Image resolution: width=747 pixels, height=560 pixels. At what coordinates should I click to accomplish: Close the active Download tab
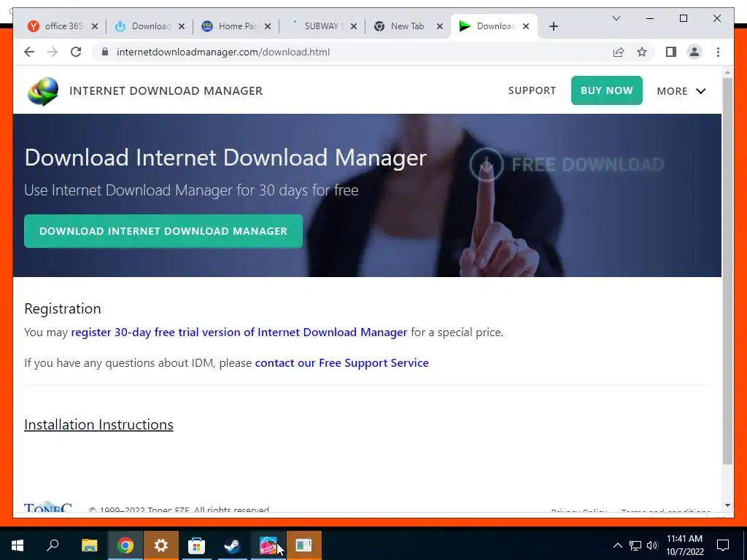click(x=526, y=26)
